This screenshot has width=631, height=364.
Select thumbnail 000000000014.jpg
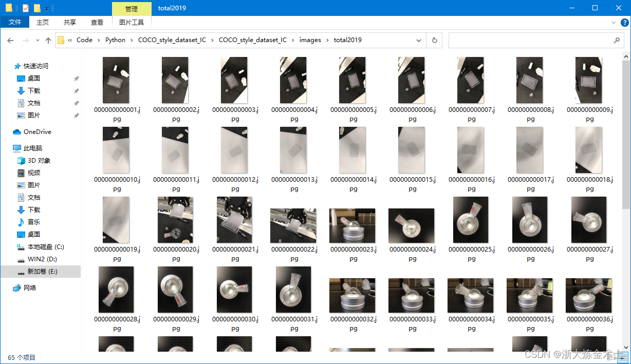point(352,150)
